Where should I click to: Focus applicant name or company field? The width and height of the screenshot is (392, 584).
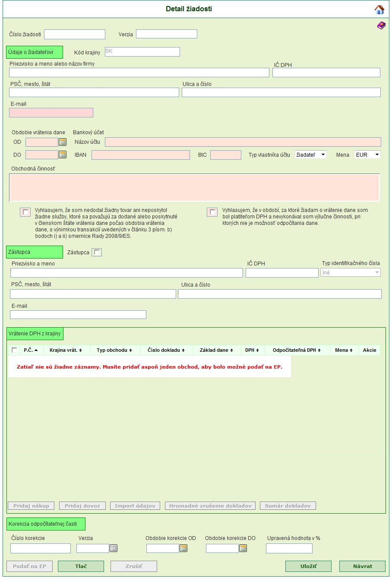139,73
